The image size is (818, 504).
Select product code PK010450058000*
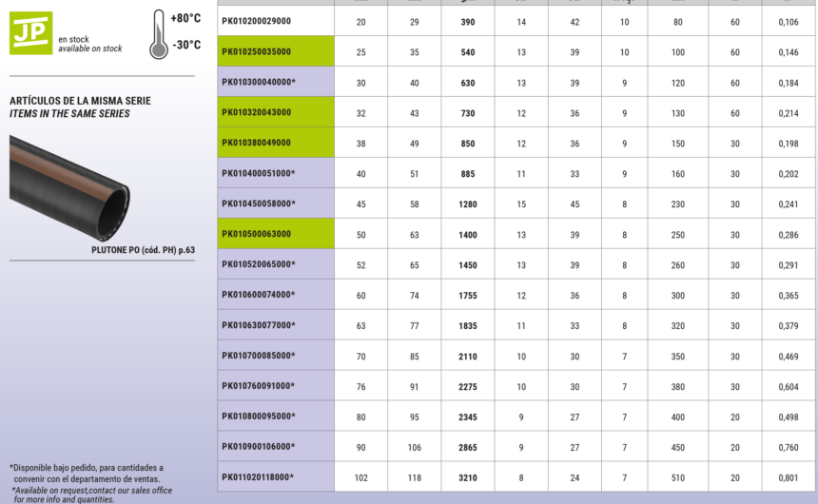coord(258,204)
